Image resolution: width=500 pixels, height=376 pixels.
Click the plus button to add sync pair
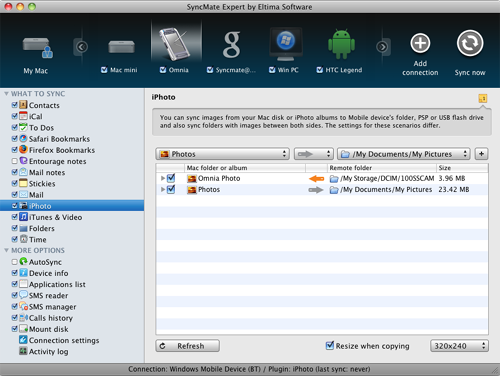tap(481, 154)
